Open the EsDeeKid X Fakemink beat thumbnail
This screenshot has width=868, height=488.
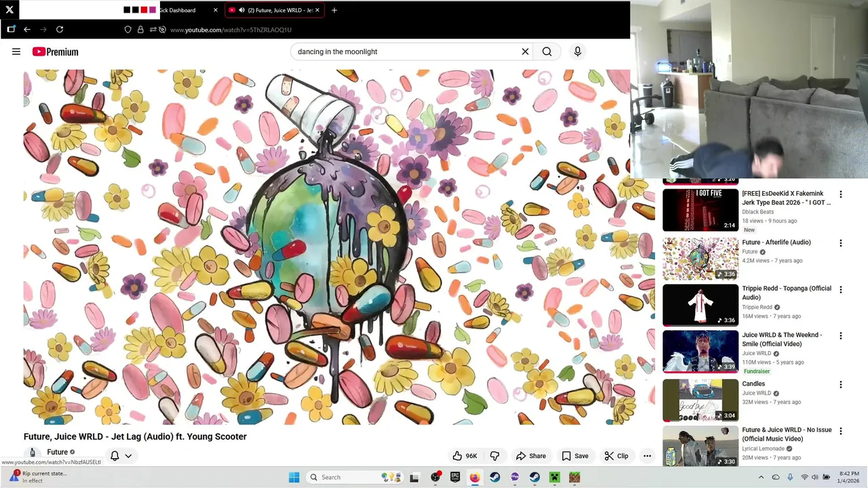pyautogui.click(x=701, y=210)
